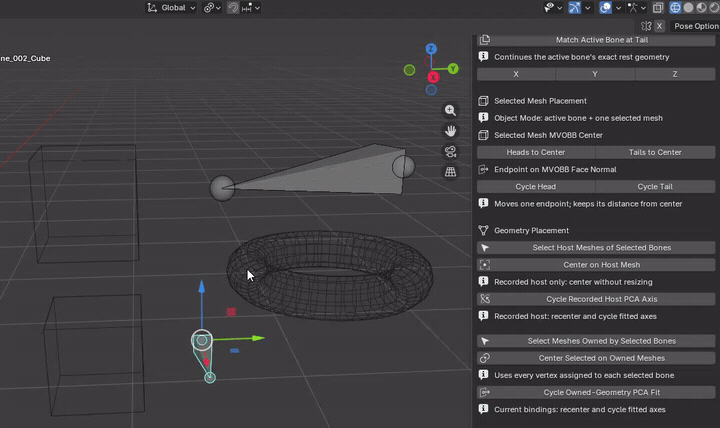This screenshot has height=428, width=720.
Task: Click 'Moves one endpoint; keeps its distance from center'
Action: (x=588, y=204)
